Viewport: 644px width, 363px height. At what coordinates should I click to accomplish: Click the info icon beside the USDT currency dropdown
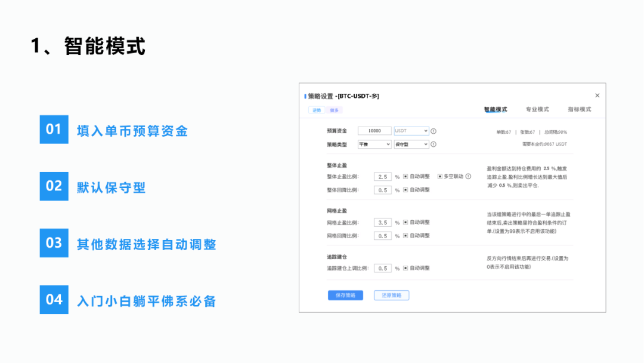[x=434, y=130]
